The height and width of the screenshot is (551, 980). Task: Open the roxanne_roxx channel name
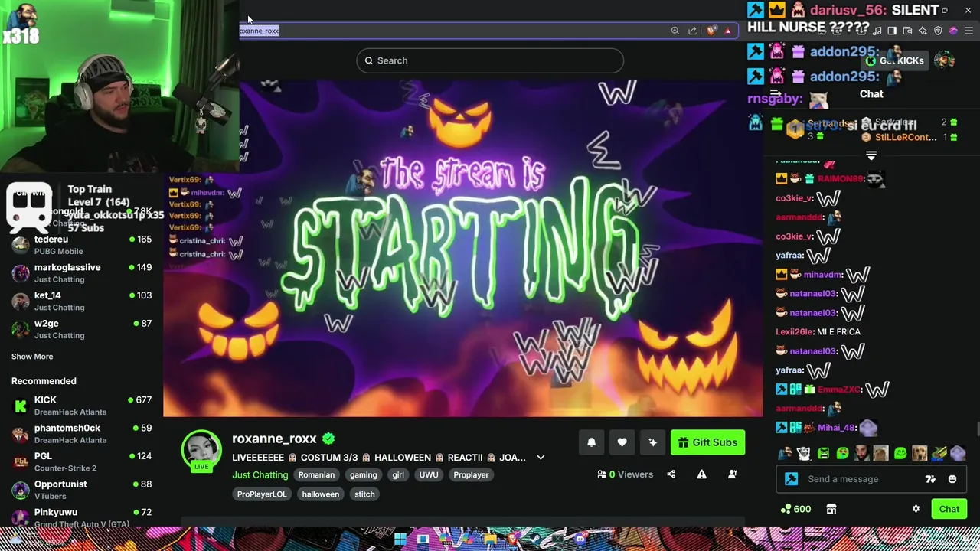[x=274, y=439]
